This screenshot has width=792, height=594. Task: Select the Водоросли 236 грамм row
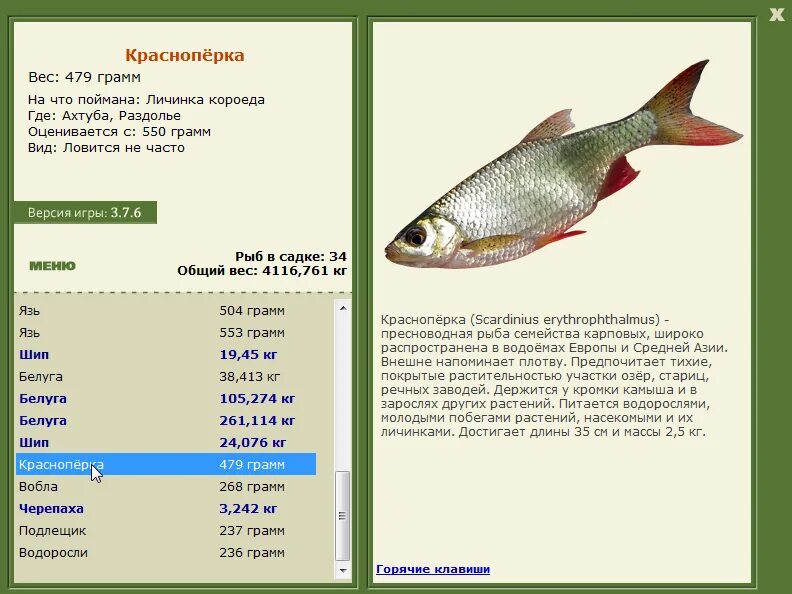click(166, 553)
